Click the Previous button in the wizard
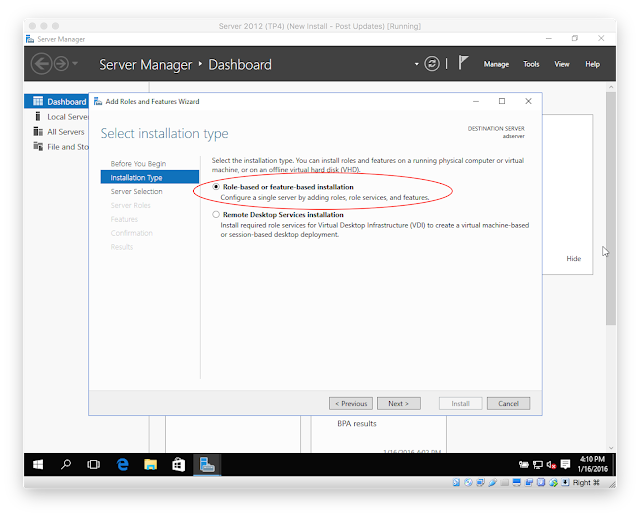This screenshot has width=640, height=517. (351, 404)
